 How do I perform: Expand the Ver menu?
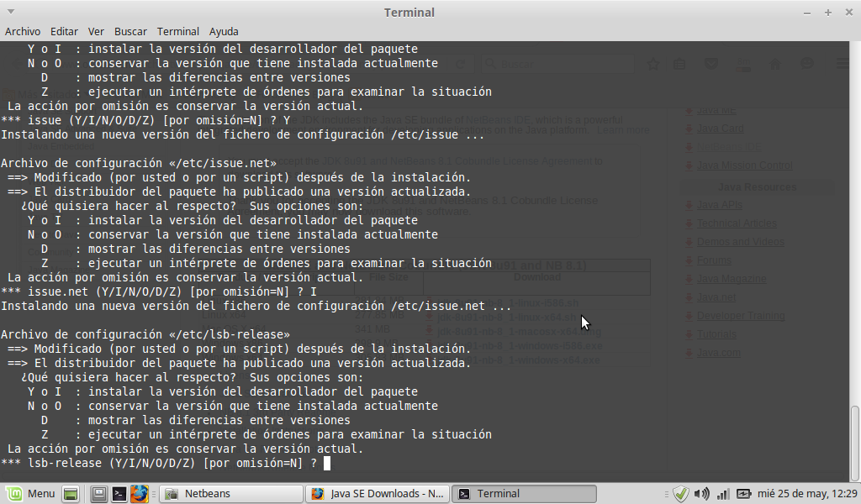tap(96, 31)
